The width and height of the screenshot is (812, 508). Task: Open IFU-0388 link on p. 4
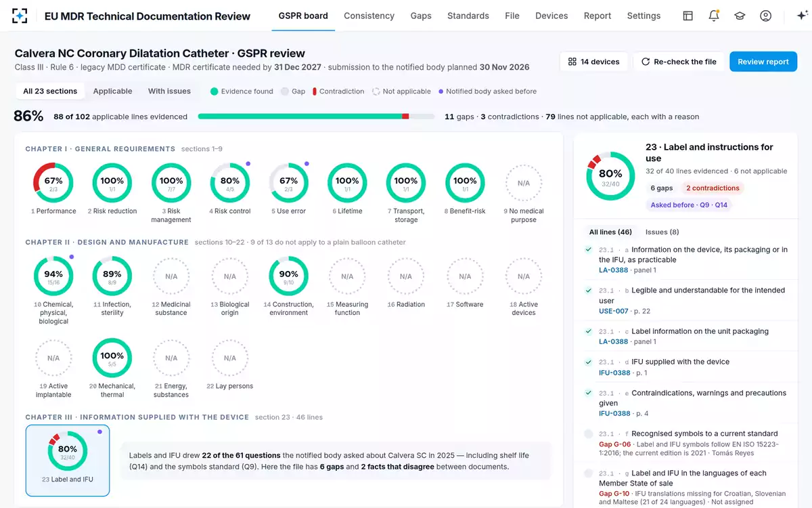[614, 413]
